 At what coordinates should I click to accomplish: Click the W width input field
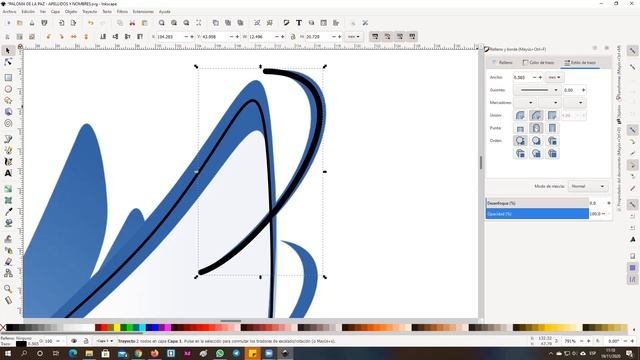tap(260, 37)
